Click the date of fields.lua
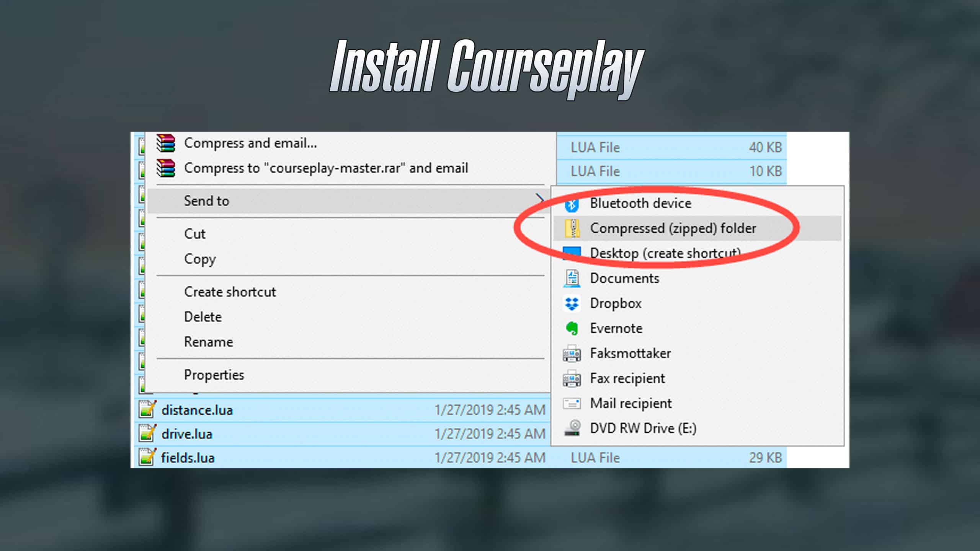980x551 pixels. [490, 458]
